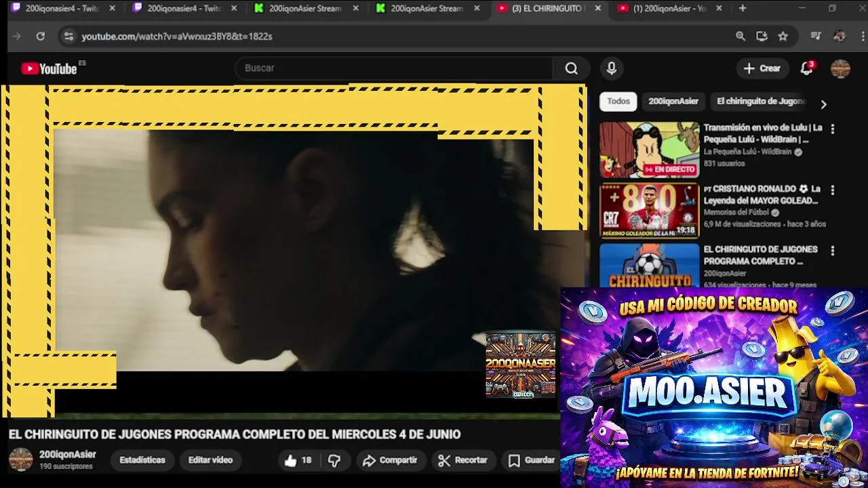
Task: Open the browser zoom magnifier icon
Action: [741, 37]
